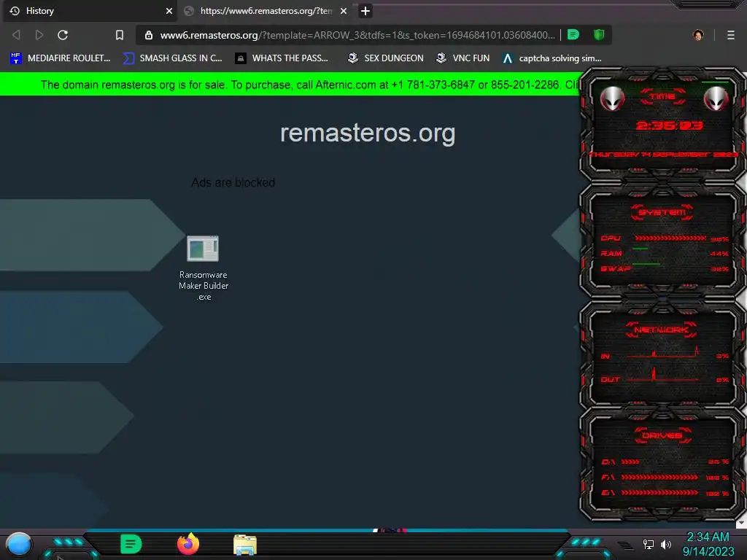Launch Firefox from the taskbar
This screenshot has height=560, width=747.
tap(188, 544)
